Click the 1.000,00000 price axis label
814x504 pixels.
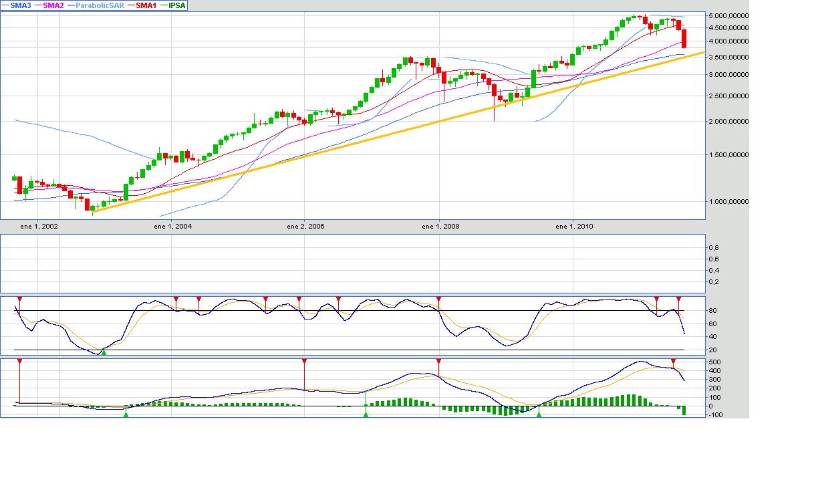pyautogui.click(x=728, y=201)
